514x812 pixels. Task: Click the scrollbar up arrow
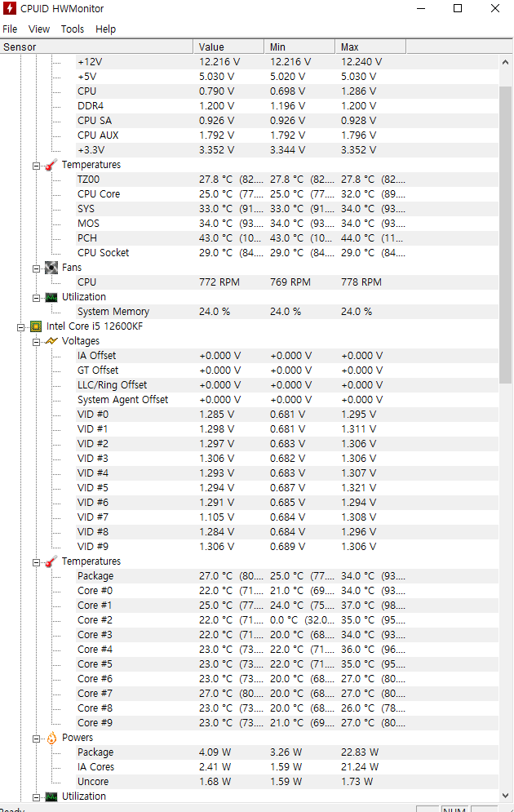(505, 62)
